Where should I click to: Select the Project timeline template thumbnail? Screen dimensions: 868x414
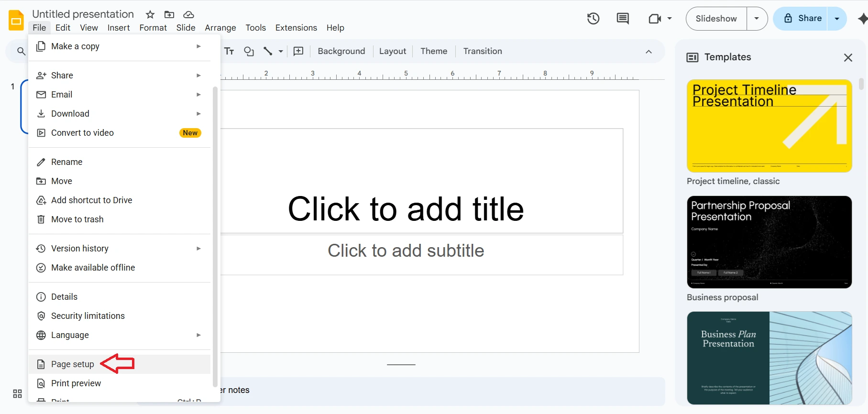click(769, 126)
